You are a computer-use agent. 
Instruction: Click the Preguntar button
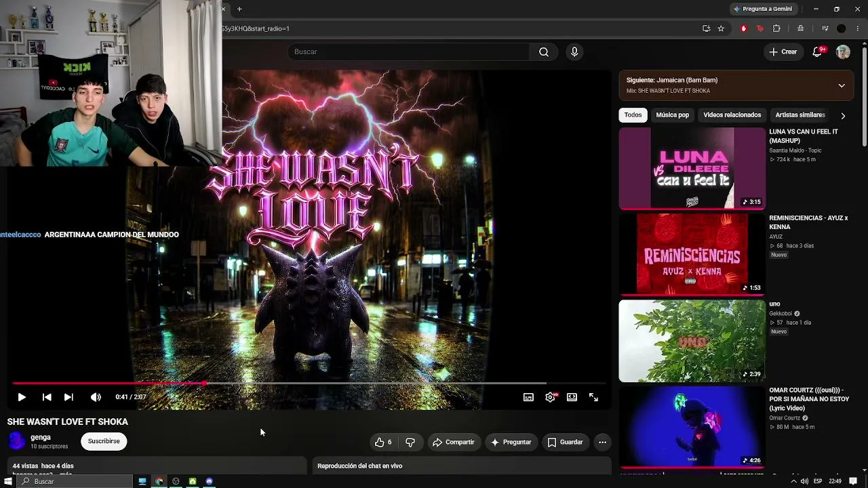(x=511, y=442)
